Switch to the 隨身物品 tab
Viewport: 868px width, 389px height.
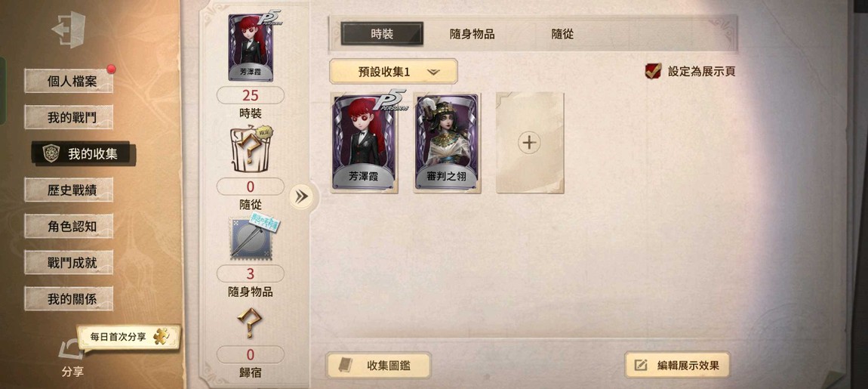[472, 34]
